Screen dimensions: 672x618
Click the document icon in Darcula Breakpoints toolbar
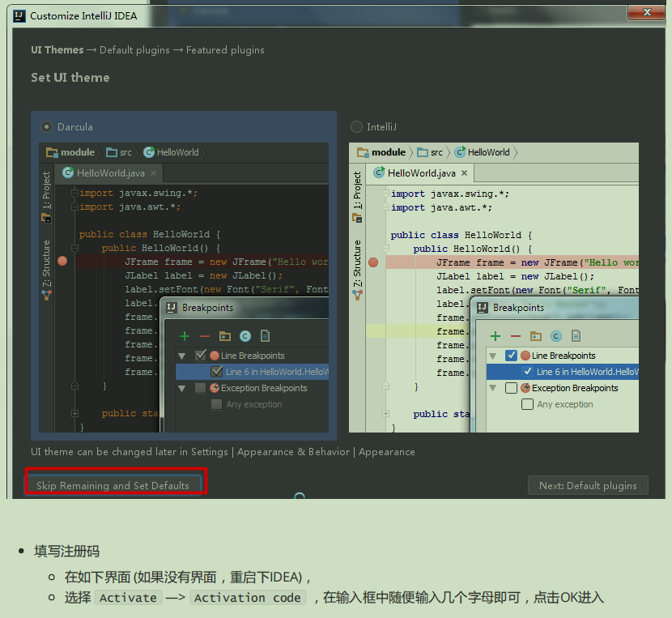pyautogui.click(x=266, y=336)
